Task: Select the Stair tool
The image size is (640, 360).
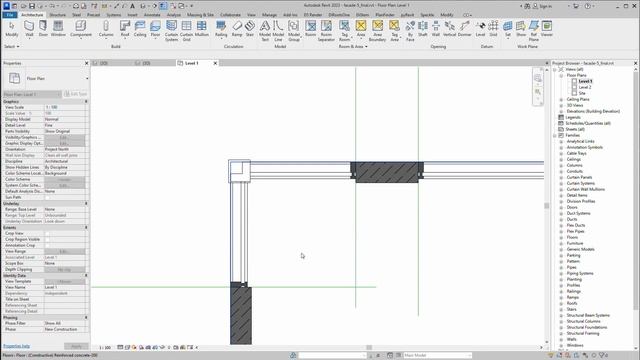Action: [250, 29]
